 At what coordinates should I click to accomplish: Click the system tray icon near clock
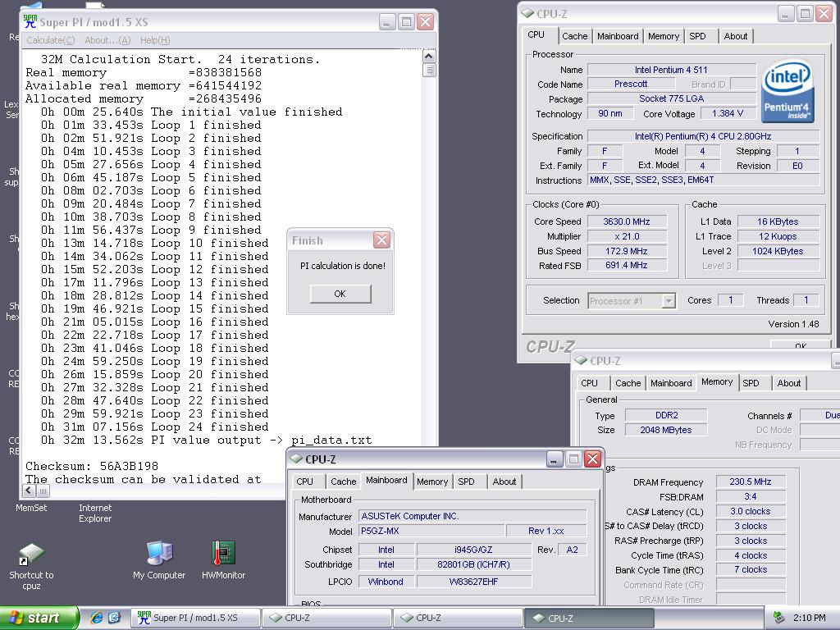coord(778,618)
